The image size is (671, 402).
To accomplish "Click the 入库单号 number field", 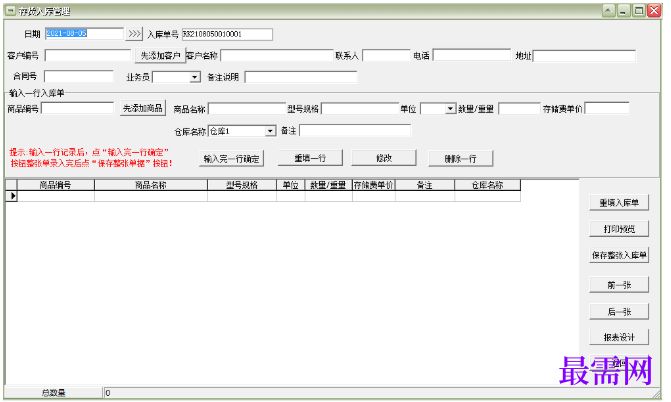I will (x=227, y=34).
